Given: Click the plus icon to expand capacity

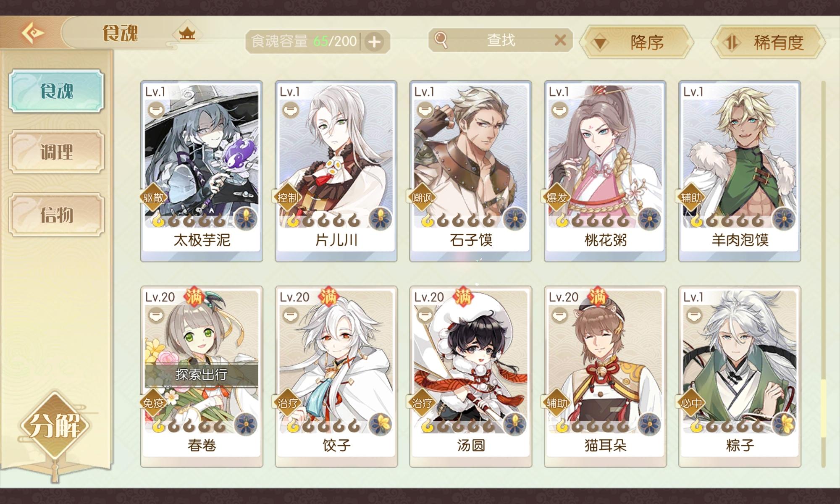Looking at the screenshot, I should [374, 42].
